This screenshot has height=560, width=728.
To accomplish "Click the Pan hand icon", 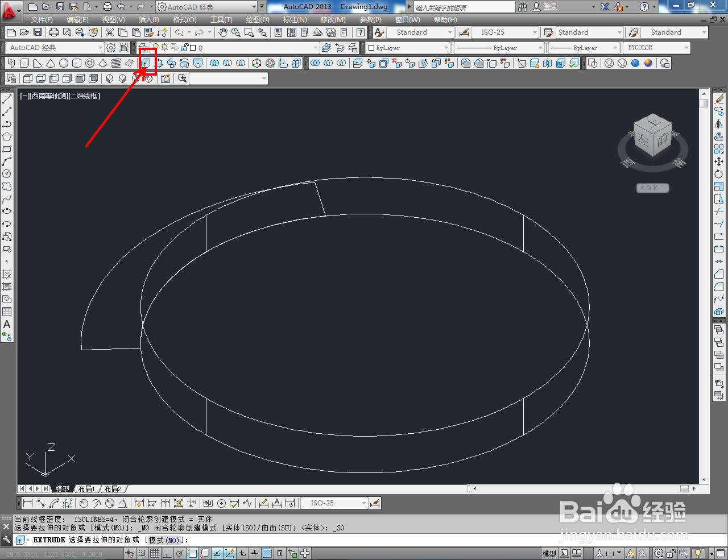I will pyautogui.click(x=223, y=32).
